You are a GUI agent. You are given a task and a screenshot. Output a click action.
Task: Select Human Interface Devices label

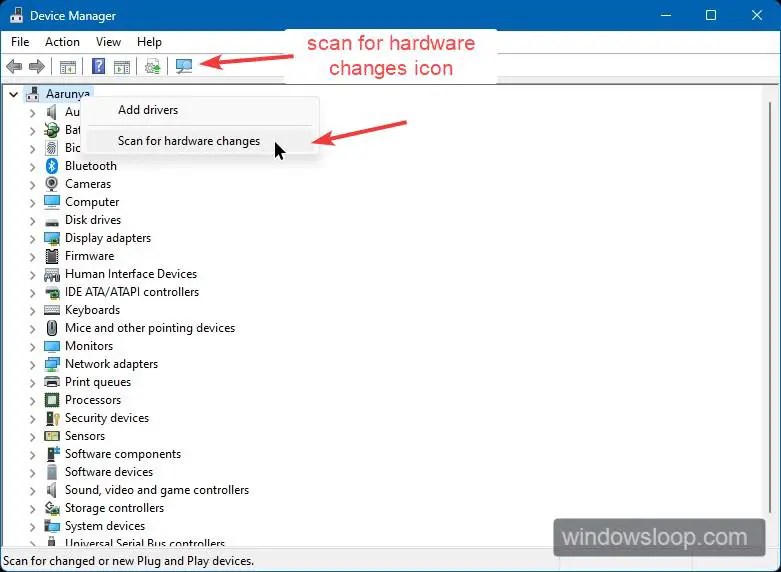pos(131,274)
